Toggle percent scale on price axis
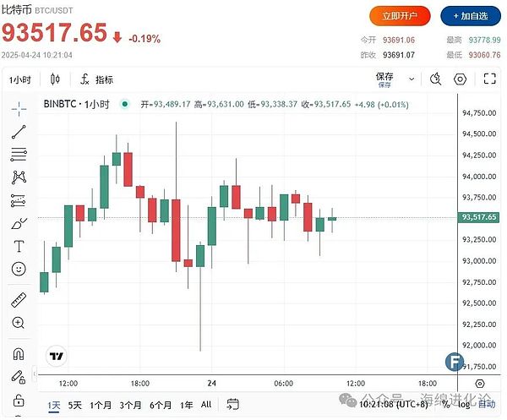This screenshot has height=420, width=507. point(445,404)
